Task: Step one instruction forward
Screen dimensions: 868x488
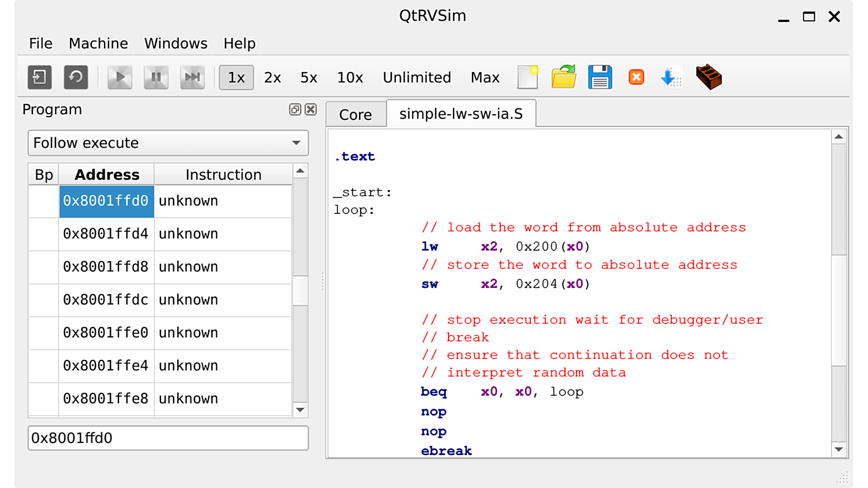Action: coord(192,77)
